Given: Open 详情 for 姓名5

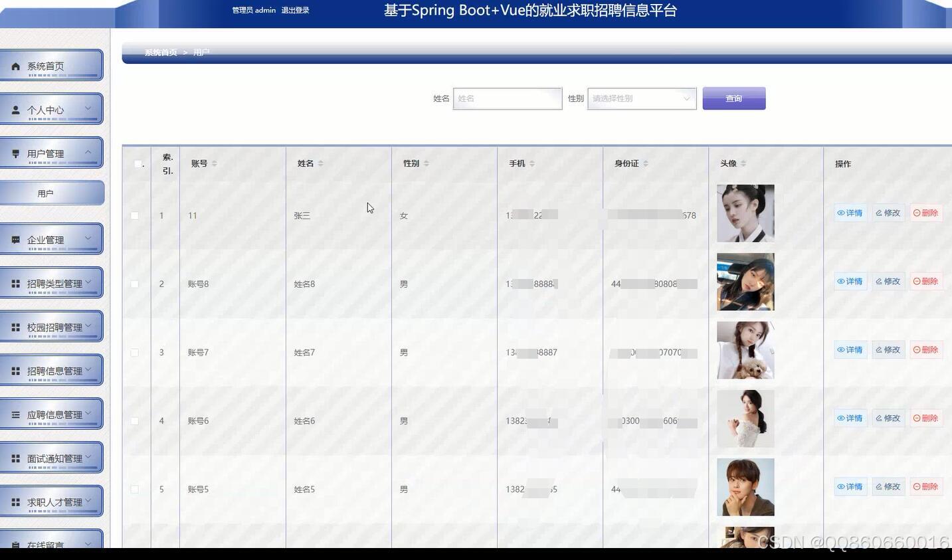Looking at the screenshot, I should pyautogui.click(x=850, y=487).
